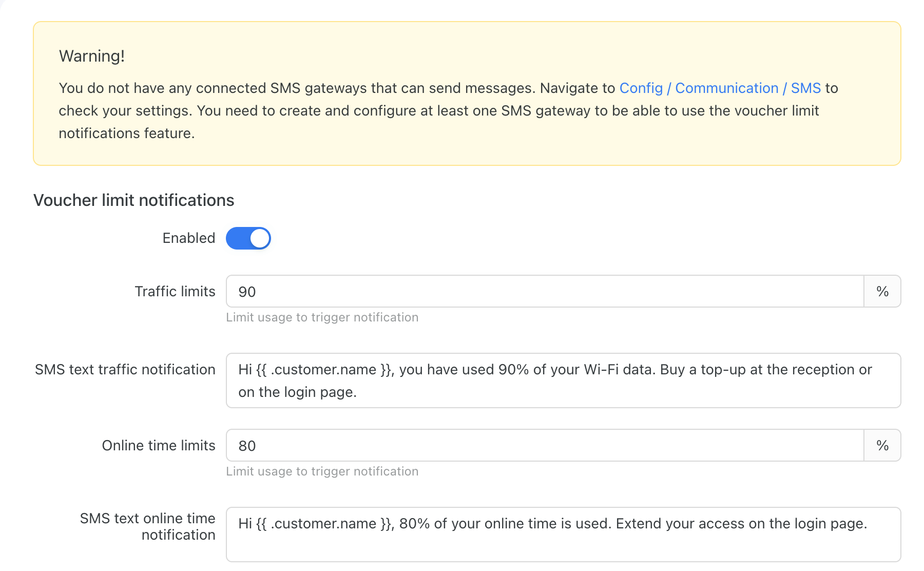
Task: Click the Enabled label
Action: [189, 238]
